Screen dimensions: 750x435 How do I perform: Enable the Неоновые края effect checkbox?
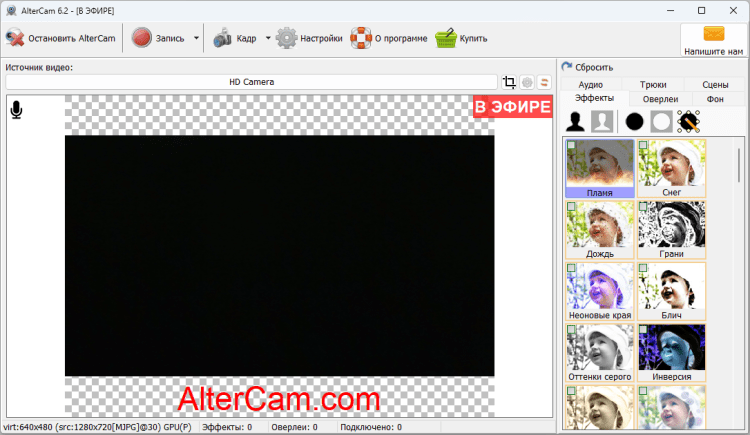(571, 268)
